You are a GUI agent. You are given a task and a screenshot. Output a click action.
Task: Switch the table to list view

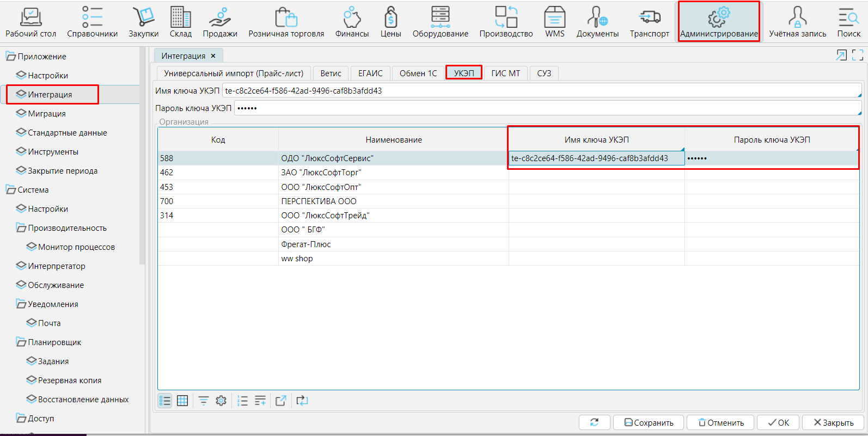pos(165,401)
